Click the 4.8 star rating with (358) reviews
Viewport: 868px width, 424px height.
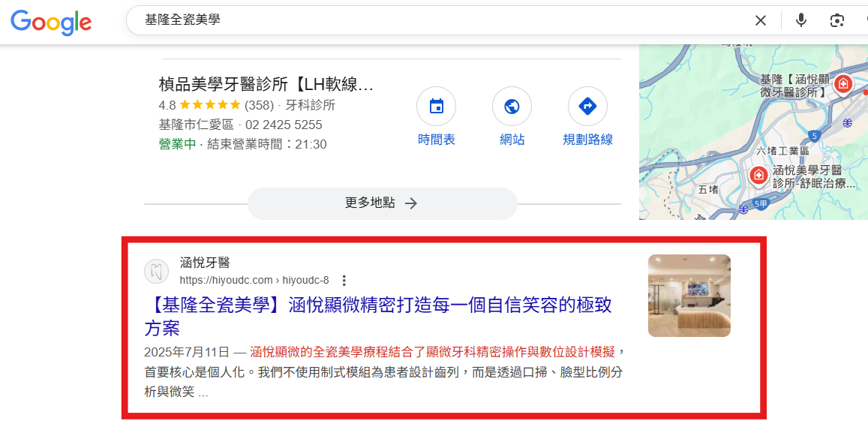pos(216,104)
